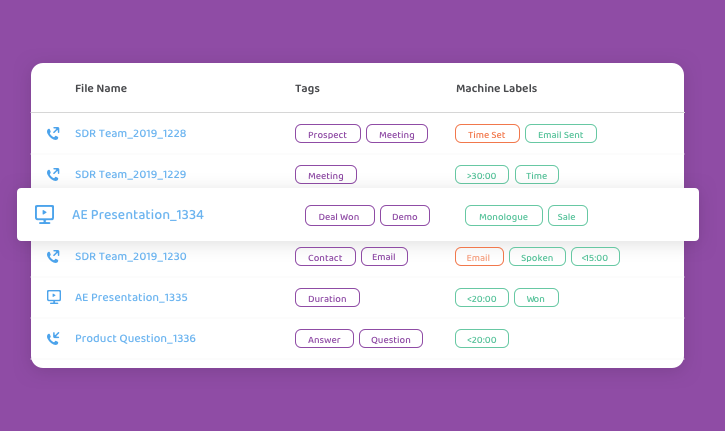Open the SDR Team_2019_1228 file link
Viewport: 725px width, 431px height.
(131, 134)
